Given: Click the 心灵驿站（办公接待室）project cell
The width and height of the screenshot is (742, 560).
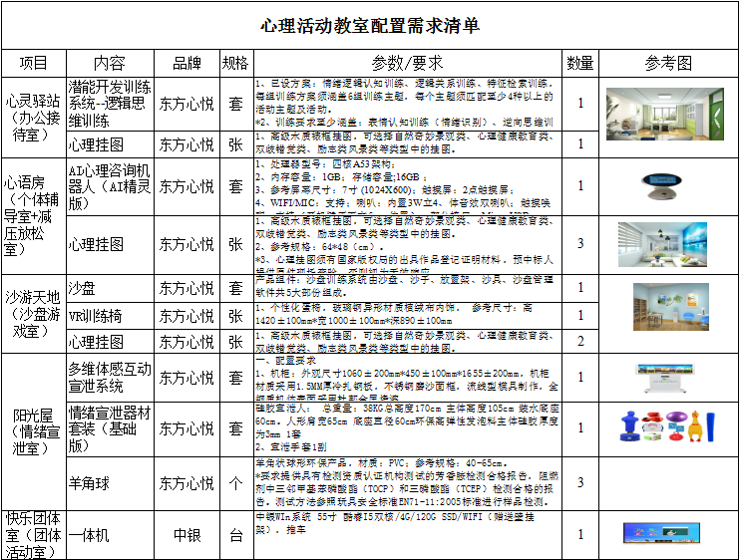Looking at the screenshot, I should [x=34, y=118].
